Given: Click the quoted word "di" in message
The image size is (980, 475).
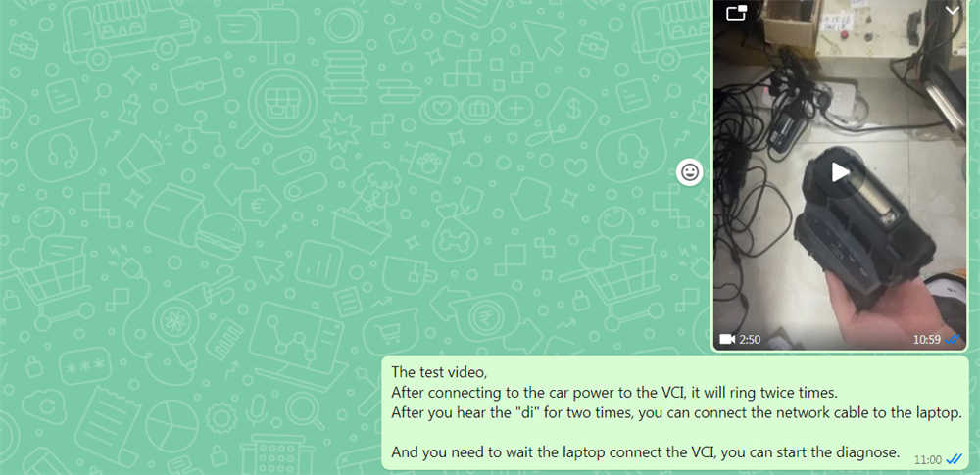Looking at the screenshot, I should (529, 412).
